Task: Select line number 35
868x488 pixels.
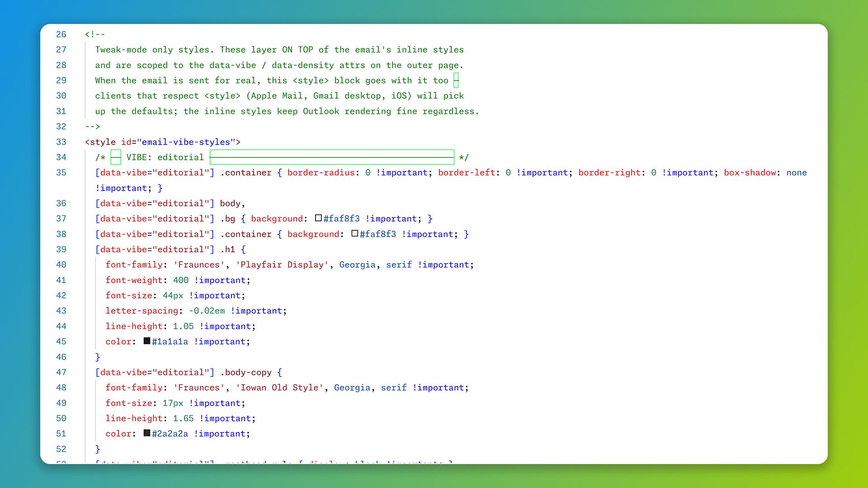Action: coord(61,173)
